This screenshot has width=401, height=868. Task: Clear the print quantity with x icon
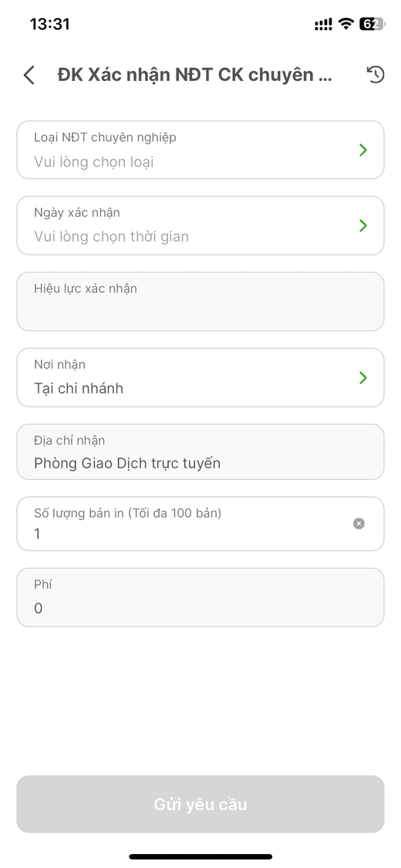coord(359,523)
